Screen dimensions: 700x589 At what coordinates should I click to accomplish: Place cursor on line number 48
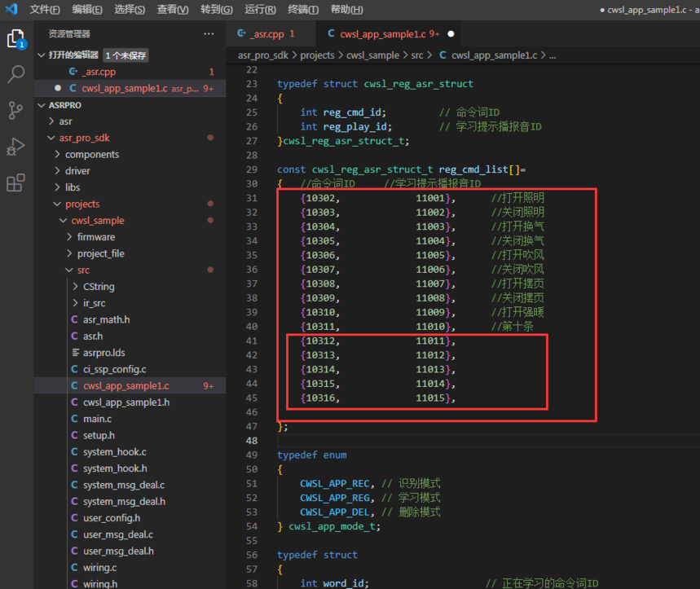pyautogui.click(x=252, y=441)
